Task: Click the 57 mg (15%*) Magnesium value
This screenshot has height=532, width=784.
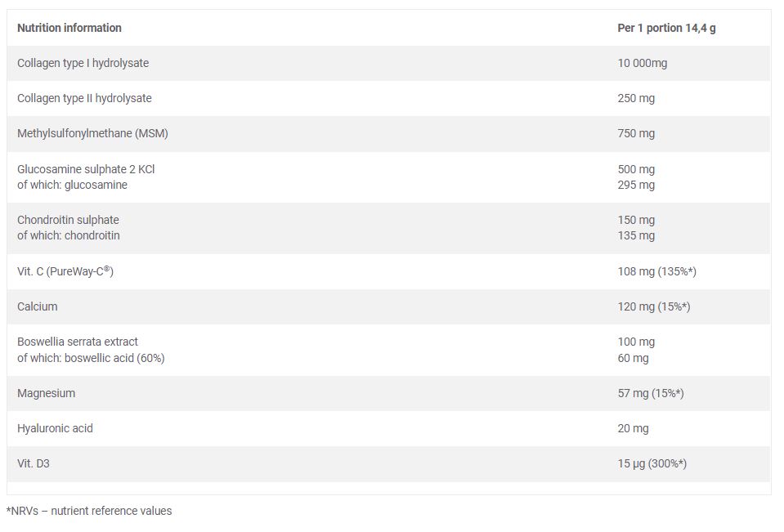Action: [651, 393]
